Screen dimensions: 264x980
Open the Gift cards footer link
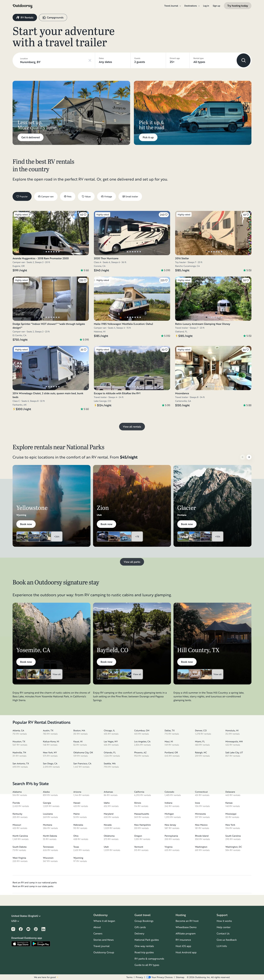click(x=140, y=927)
